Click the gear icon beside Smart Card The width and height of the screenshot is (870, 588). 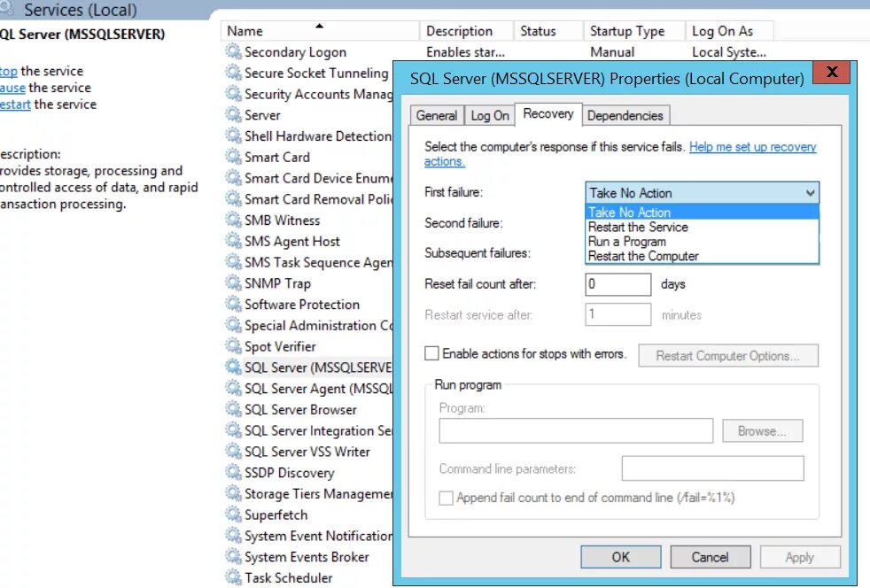point(233,157)
